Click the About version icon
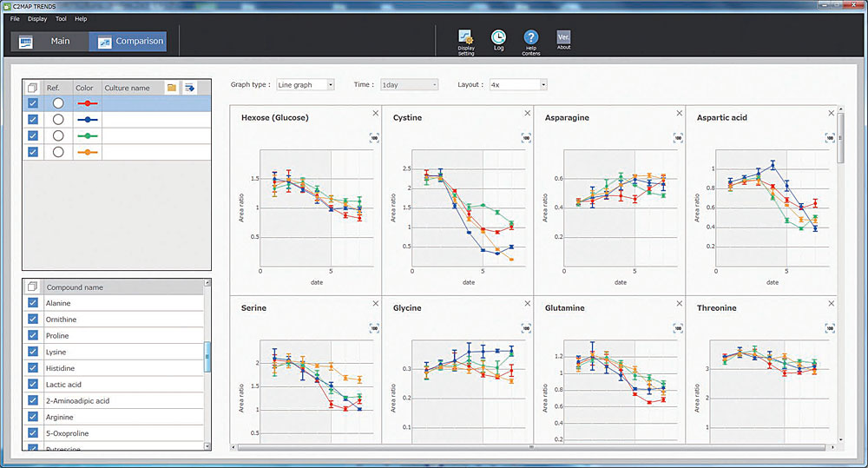 [x=563, y=38]
